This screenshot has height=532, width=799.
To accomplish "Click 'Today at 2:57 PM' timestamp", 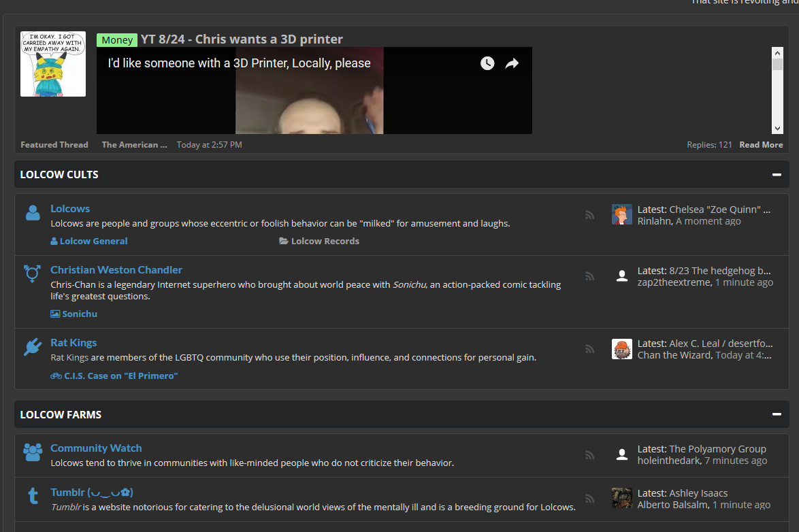I will tap(210, 145).
